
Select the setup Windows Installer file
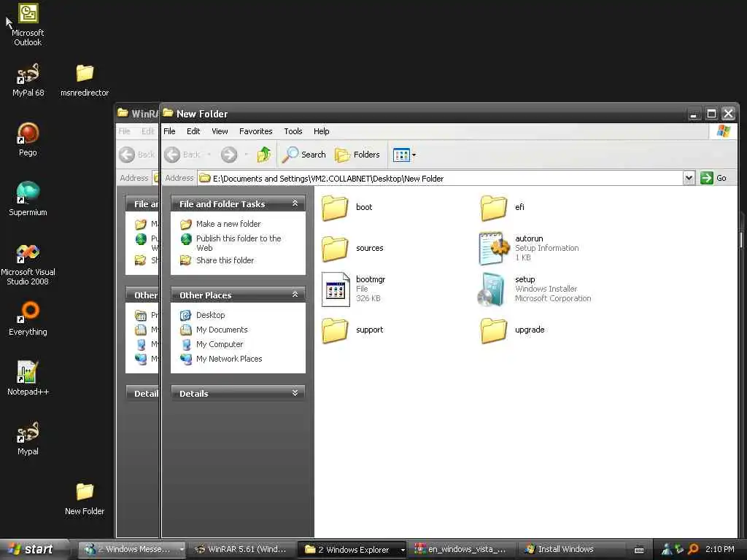(x=534, y=289)
